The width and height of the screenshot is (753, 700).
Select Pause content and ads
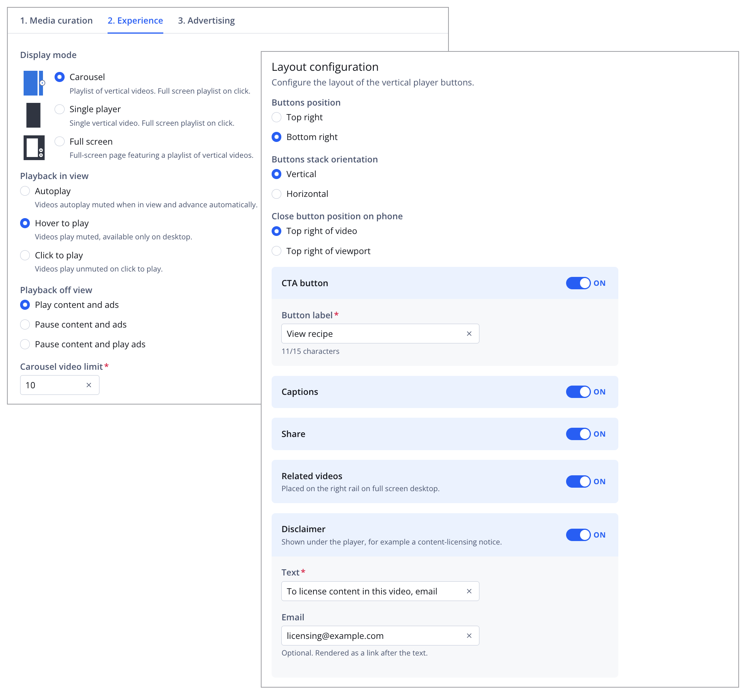tap(25, 324)
